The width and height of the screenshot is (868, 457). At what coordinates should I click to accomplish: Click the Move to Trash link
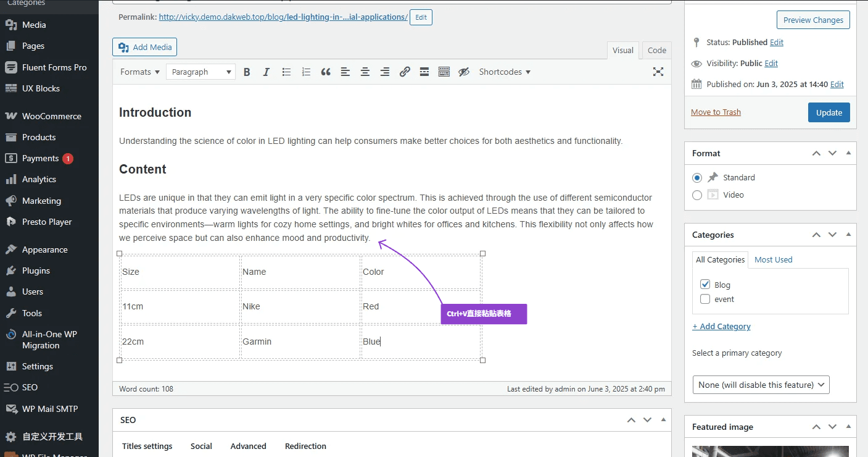pyautogui.click(x=716, y=112)
